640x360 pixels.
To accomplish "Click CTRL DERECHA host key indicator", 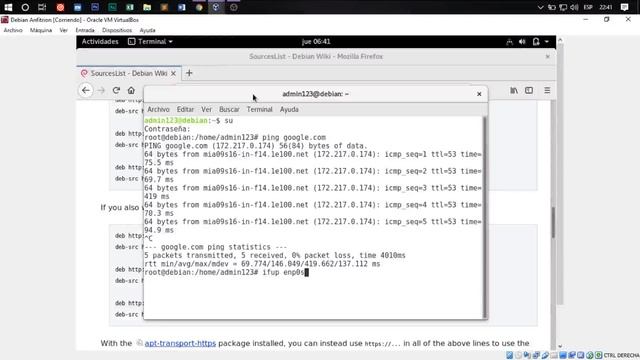I will (x=621, y=356).
